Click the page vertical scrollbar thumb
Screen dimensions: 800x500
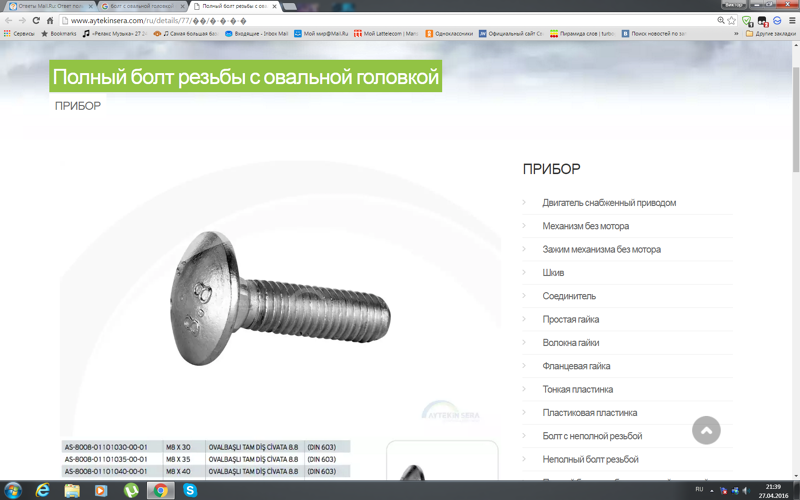click(795, 119)
